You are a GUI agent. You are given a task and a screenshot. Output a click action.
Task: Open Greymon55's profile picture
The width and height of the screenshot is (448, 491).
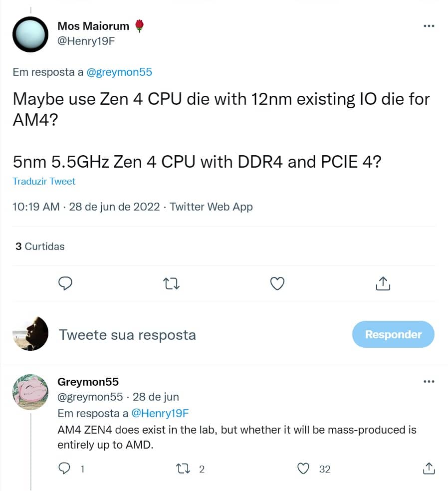(x=30, y=392)
